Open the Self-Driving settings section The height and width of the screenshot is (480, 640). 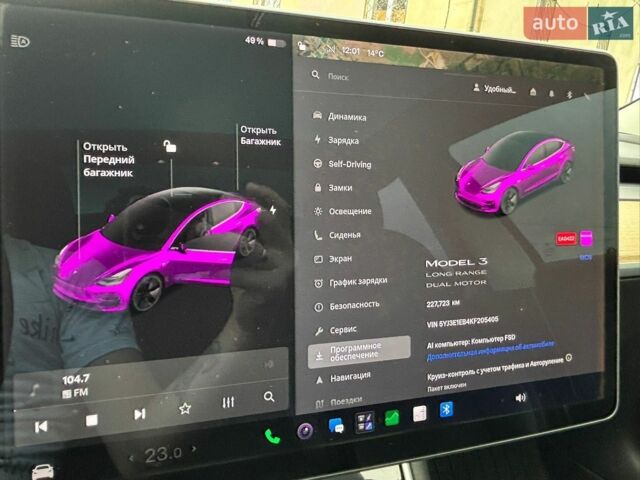pyautogui.click(x=342, y=164)
